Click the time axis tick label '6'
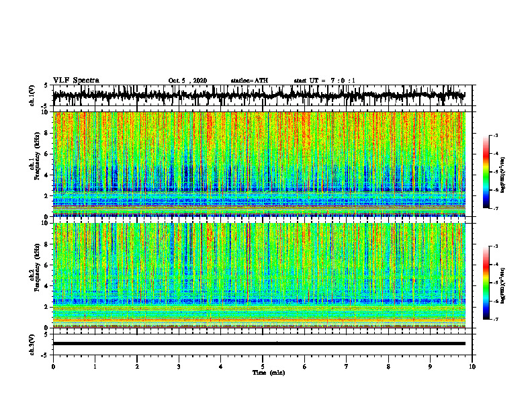The height and width of the screenshot is (411, 532). pyautogui.click(x=305, y=367)
